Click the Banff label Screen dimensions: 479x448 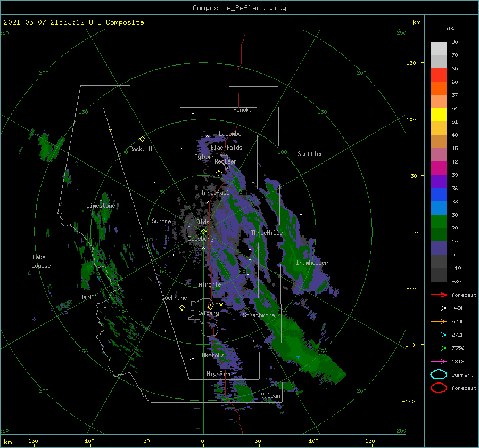tap(88, 297)
